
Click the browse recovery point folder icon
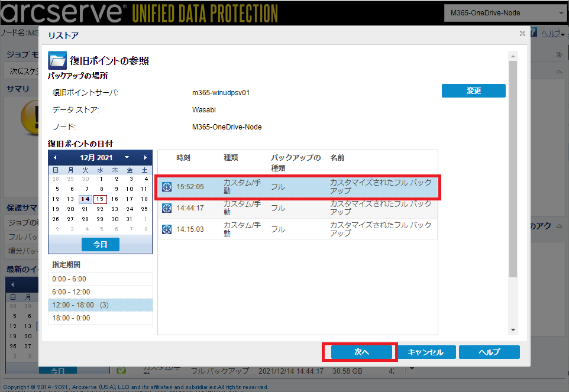(57, 60)
